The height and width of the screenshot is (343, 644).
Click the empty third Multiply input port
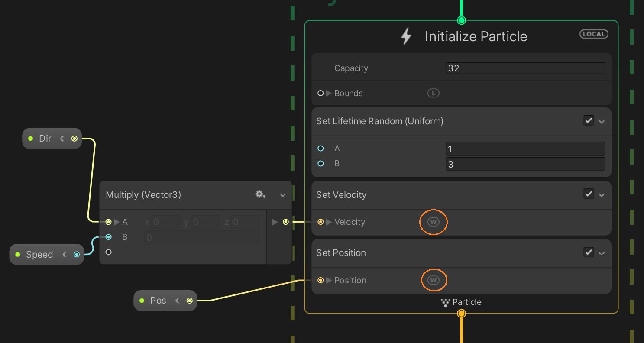coord(108,252)
